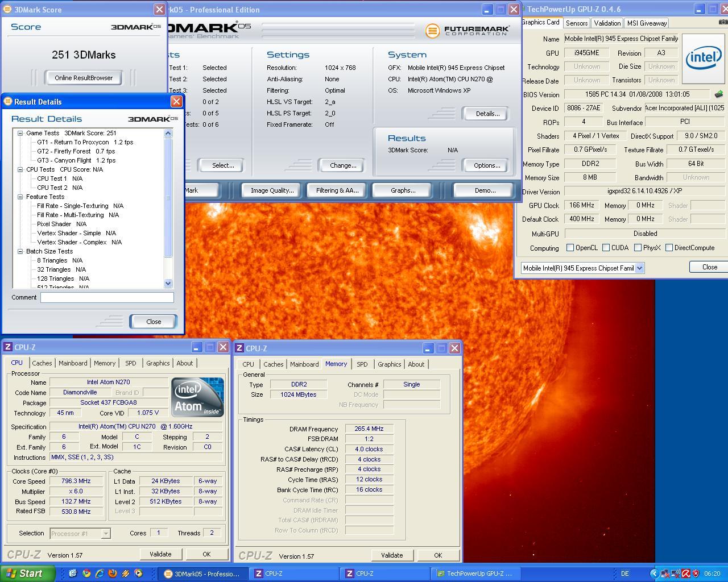Open the Sensors tab in GPU-Z

[x=577, y=23]
